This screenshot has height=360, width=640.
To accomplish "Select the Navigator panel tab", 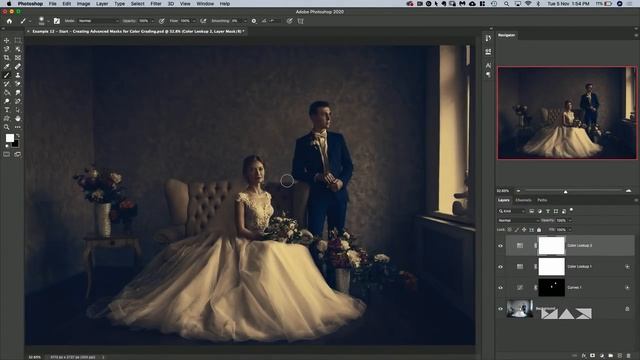I will (x=507, y=36).
